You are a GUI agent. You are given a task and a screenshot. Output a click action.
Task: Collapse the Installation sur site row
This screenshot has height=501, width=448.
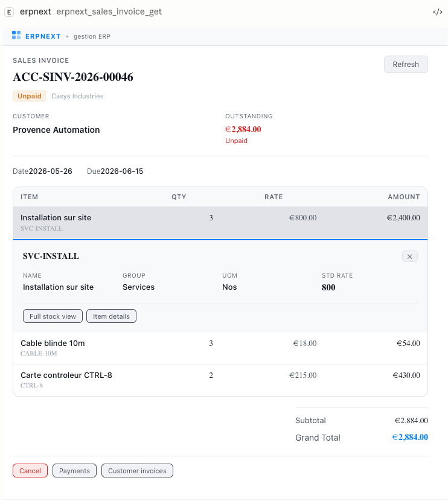coord(220,222)
